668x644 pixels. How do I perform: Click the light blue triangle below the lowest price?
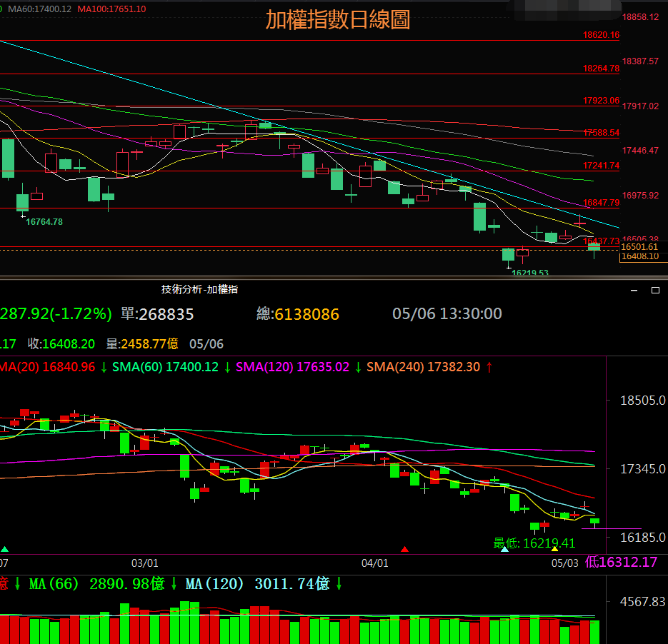point(505,549)
